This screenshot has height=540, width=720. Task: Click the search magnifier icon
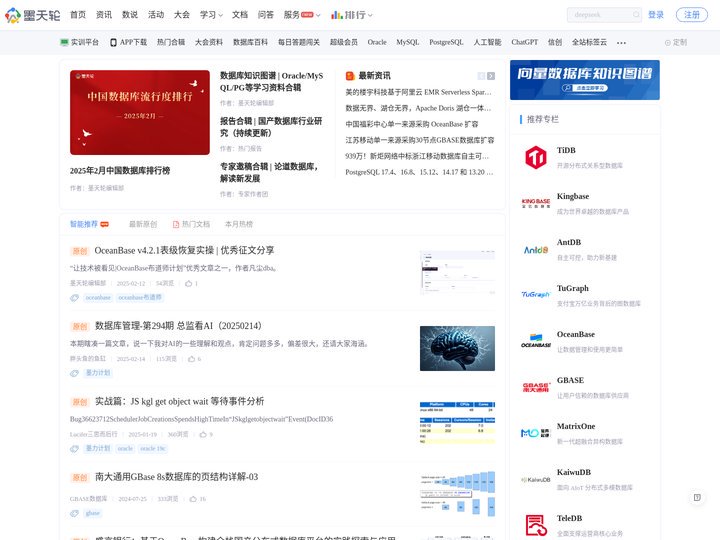point(636,15)
